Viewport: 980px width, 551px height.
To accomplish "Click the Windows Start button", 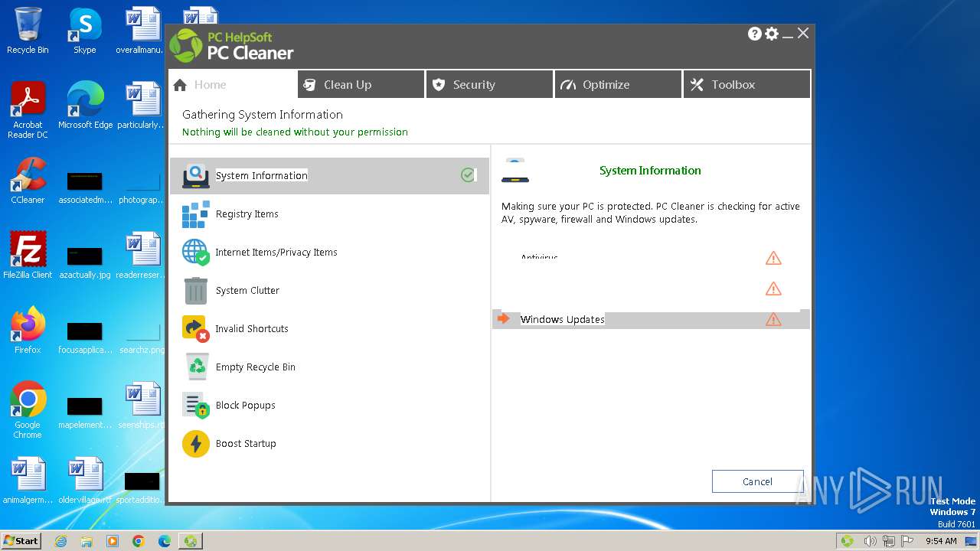I will tap(21, 540).
